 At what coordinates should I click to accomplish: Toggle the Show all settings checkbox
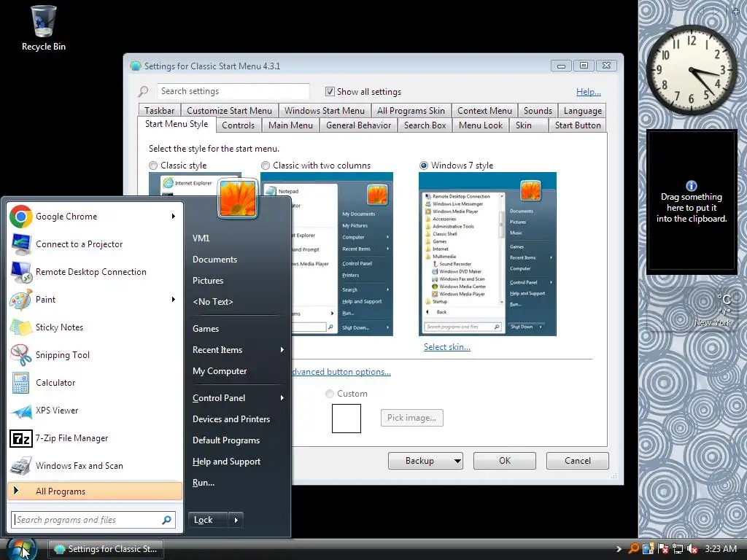coord(330,91)
